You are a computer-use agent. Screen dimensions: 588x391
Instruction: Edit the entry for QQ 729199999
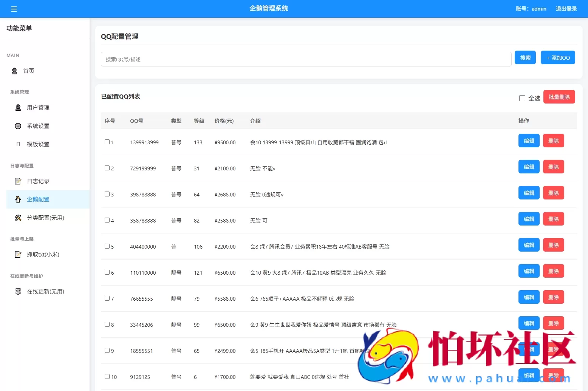(x=529, y=167)
